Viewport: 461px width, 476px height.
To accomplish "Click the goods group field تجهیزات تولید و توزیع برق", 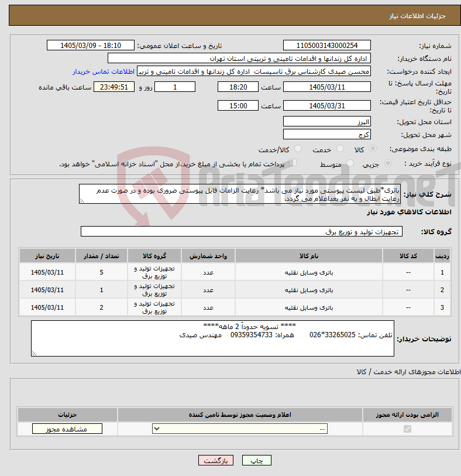I will point(242,231).
